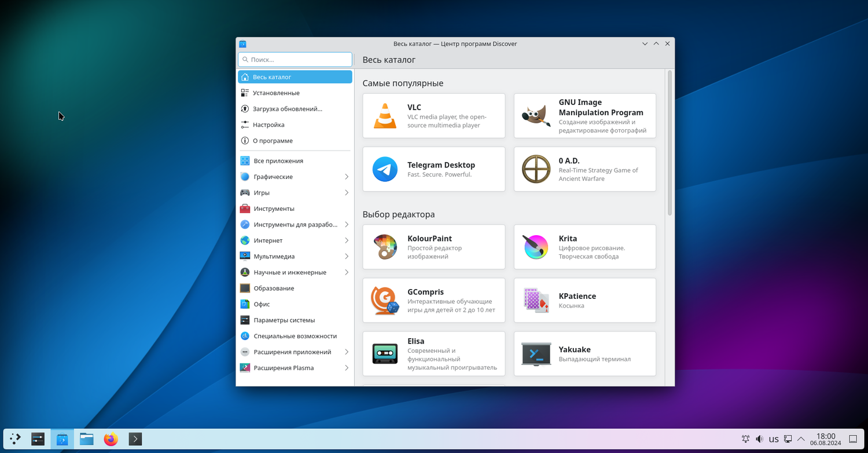
Task: Focus the Поиск search field
Action: (x=295, y=60)
